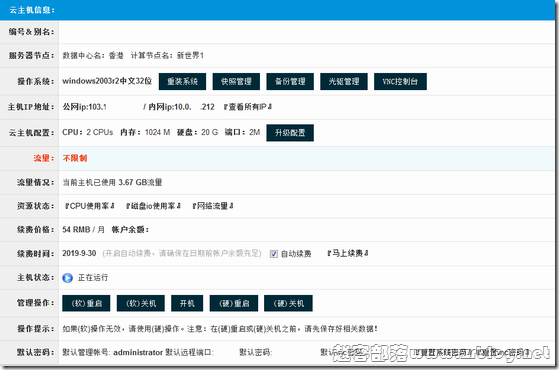The image size is (559, 370).
Task: Click the windows2003r2中文32位 OS text
Action: (x=107, y=81)
